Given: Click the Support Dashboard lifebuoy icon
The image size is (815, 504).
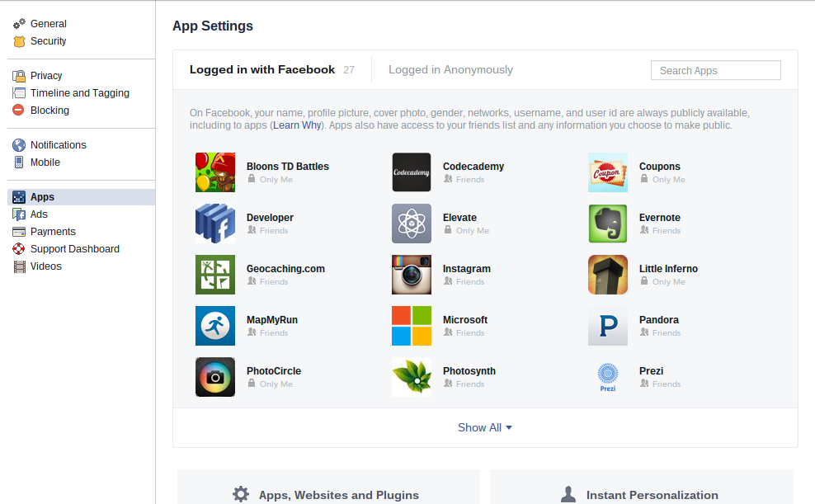Looking at the screenshot, I should point(19,249).
